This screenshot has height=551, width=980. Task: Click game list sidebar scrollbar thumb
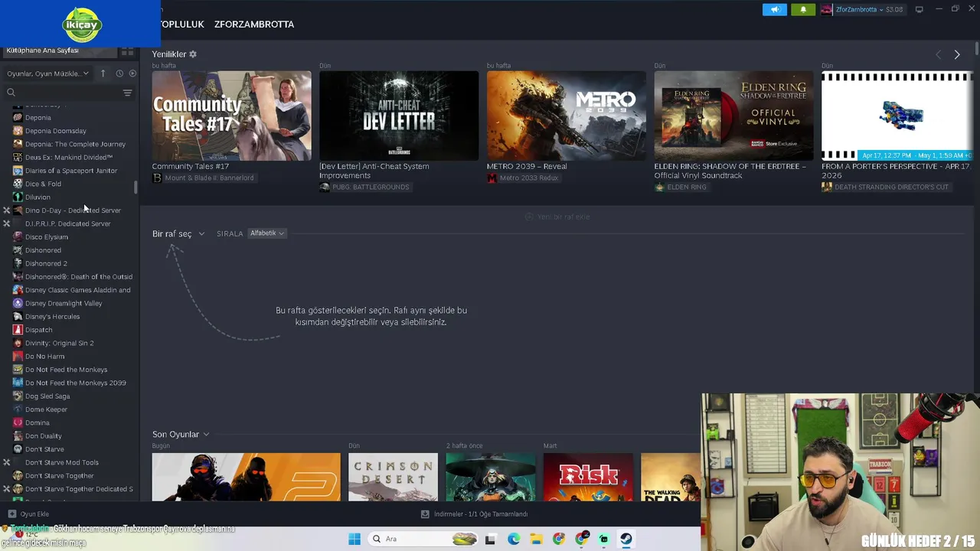point(136,187)
